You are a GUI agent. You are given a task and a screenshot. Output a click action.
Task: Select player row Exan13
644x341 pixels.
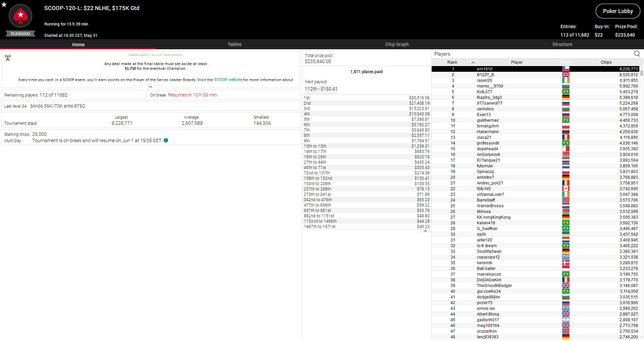coord(536,115)
